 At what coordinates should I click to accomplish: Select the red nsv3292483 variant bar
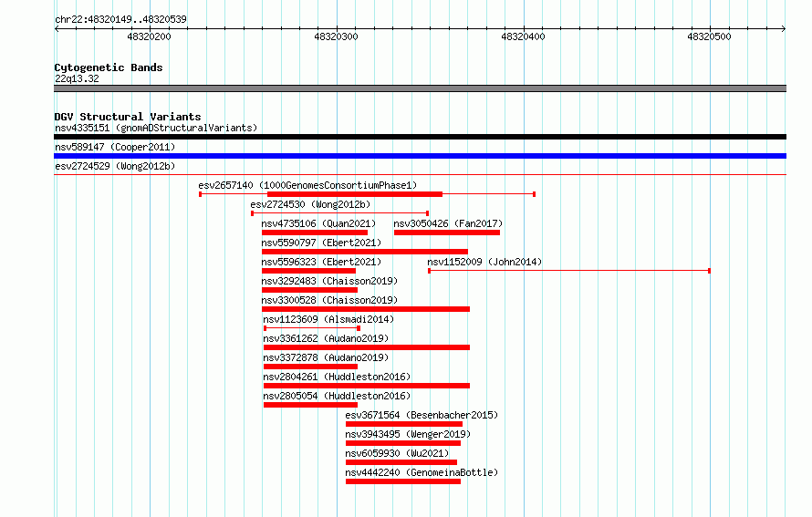tap(309, 290)
